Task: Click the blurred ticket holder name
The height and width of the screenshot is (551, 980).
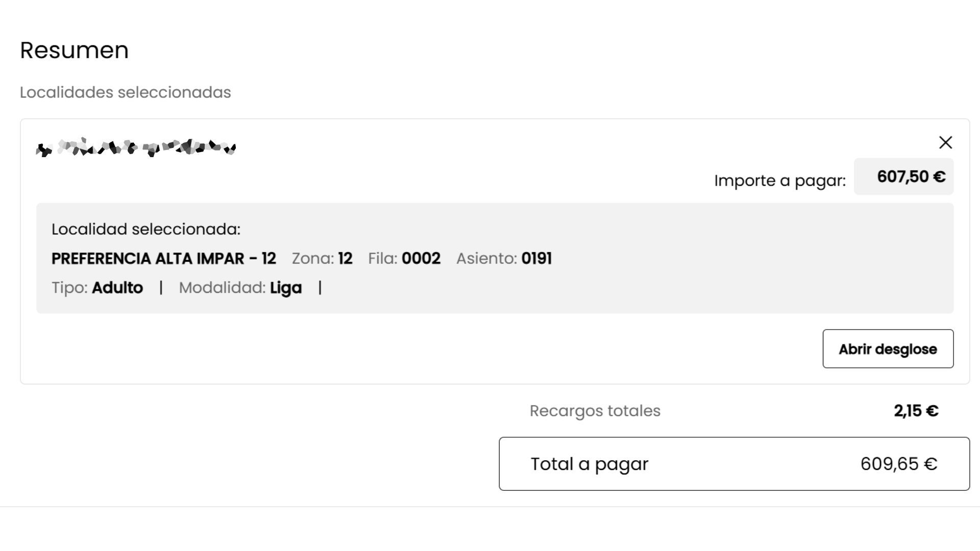Action: coord(136,147)
